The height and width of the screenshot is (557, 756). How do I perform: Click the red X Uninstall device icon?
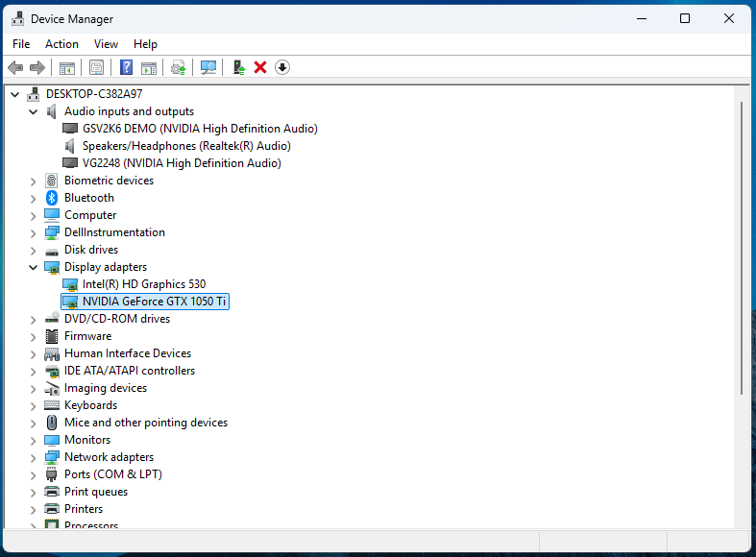(260, 67)
